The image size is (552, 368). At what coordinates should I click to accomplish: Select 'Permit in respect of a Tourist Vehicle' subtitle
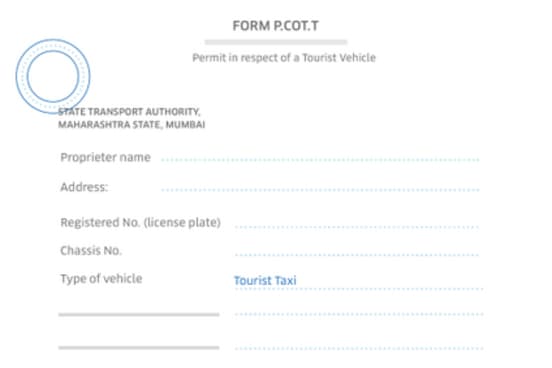point(284,57)
